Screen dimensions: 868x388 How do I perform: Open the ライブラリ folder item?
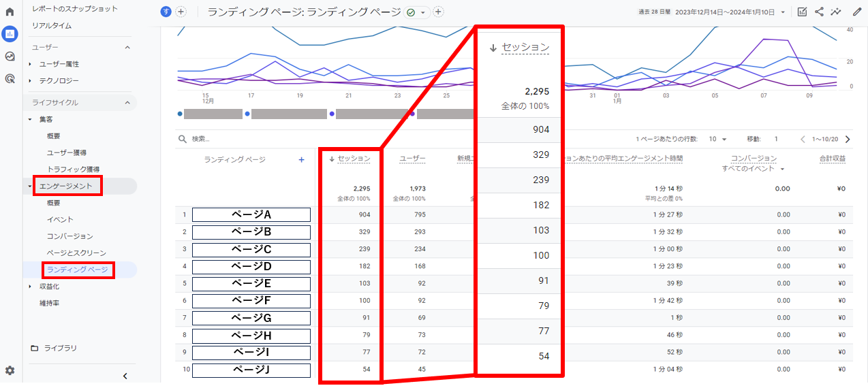(54, 348)
